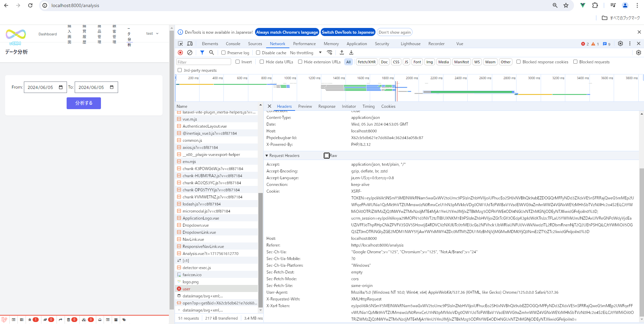Enable Preserve log checkbox

click(x=223, y=53)
